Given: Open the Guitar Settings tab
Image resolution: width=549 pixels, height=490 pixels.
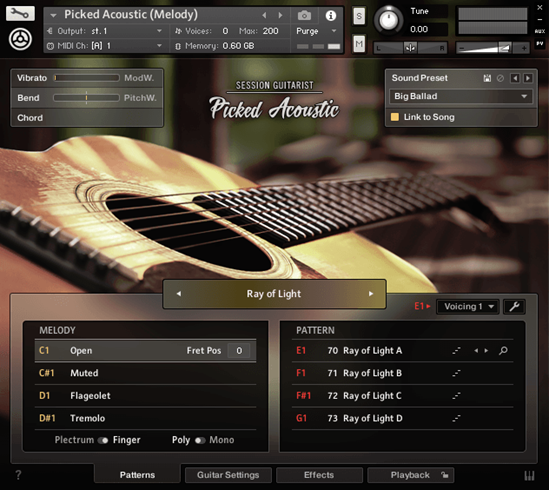Looking at the screenshot, I should [228, 475].
